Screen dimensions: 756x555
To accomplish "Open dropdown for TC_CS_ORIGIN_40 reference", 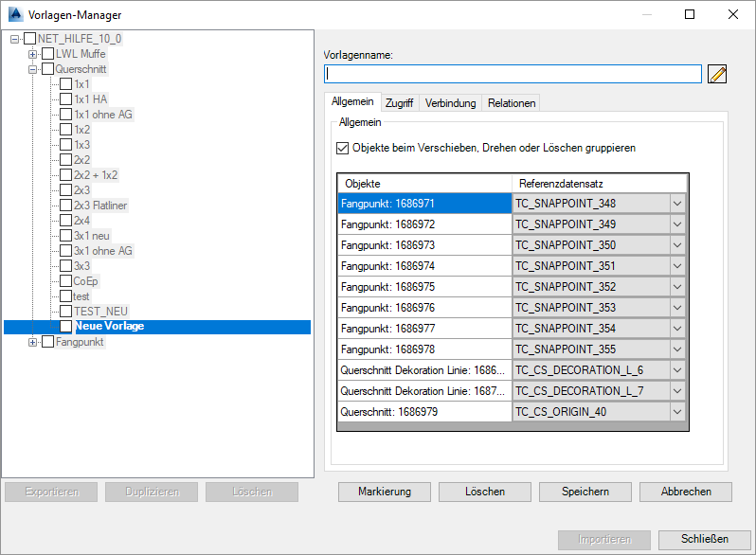I will [676, 412].
